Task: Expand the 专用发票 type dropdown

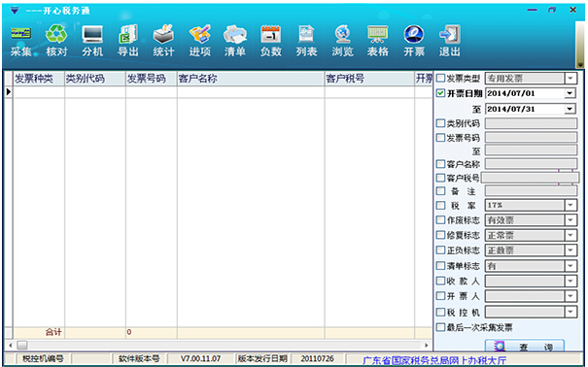Action: tap(570, 79)
